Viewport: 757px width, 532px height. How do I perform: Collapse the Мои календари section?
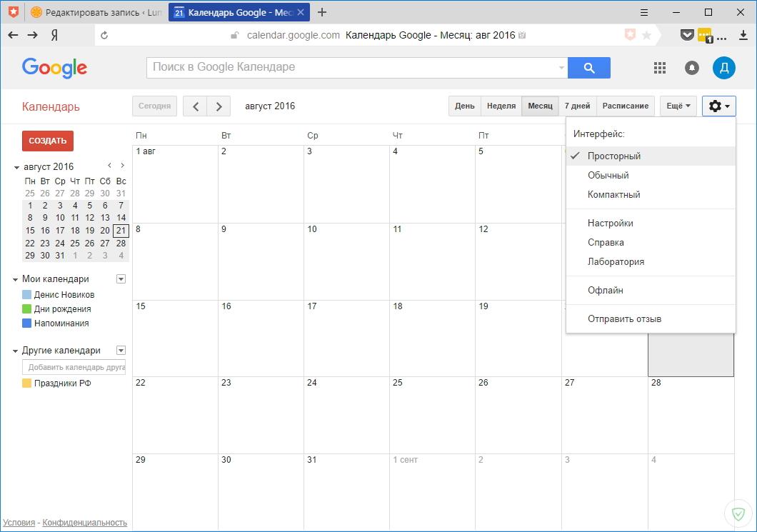click(x=16, y=279)
